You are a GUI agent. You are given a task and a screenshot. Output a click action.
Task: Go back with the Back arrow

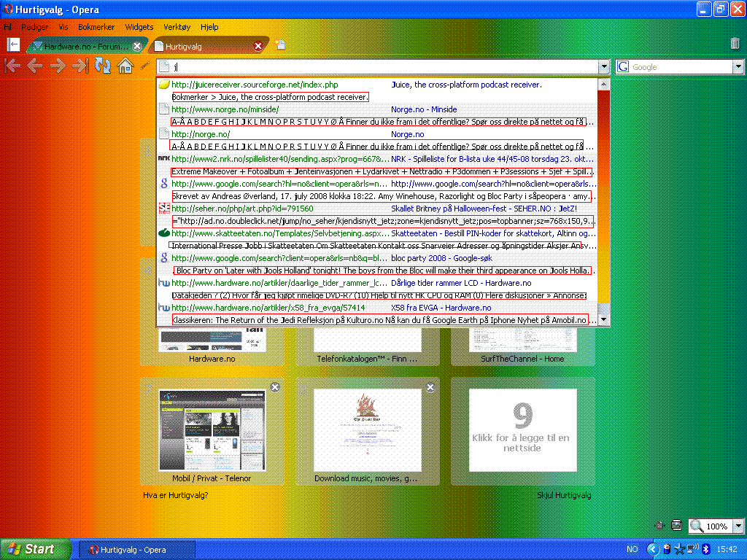34,66
